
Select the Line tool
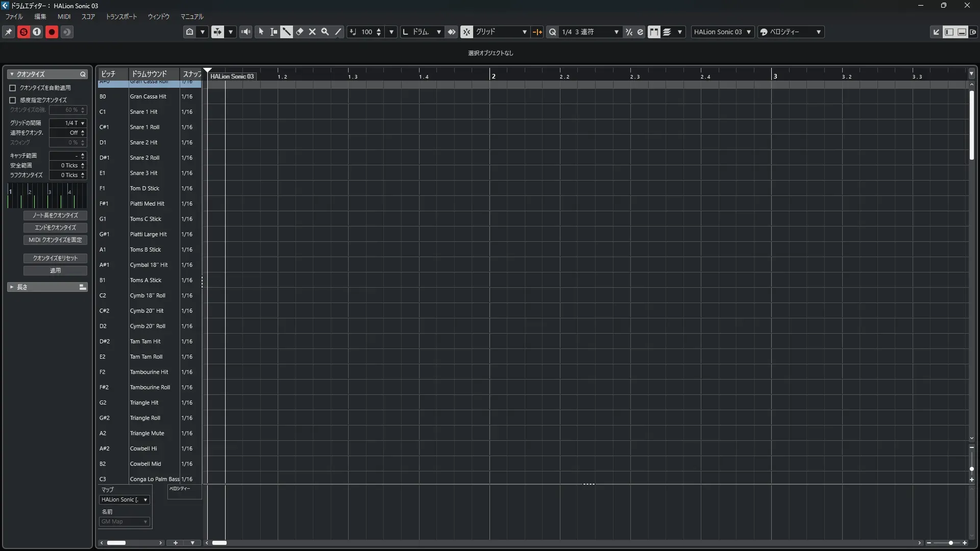tap(338, 32)
